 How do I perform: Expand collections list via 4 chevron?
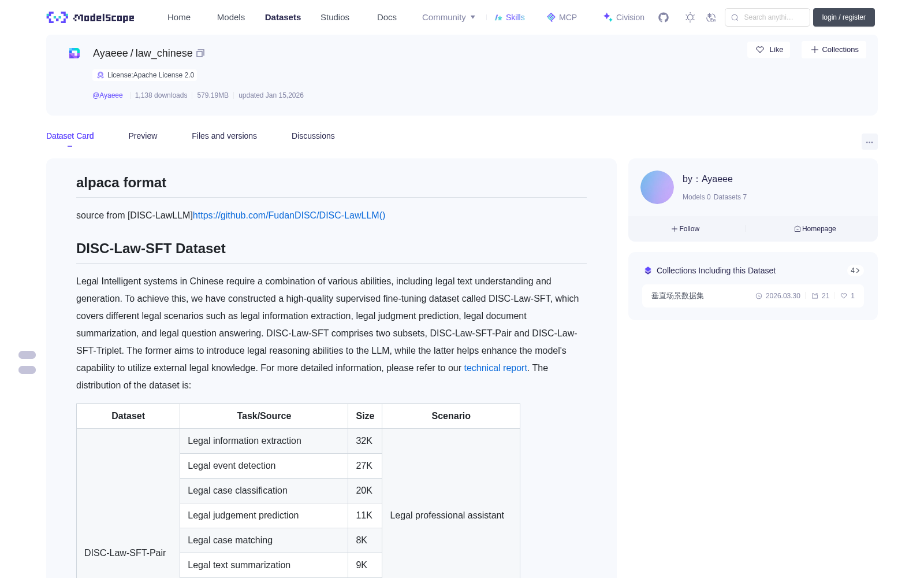pos(855,271)
